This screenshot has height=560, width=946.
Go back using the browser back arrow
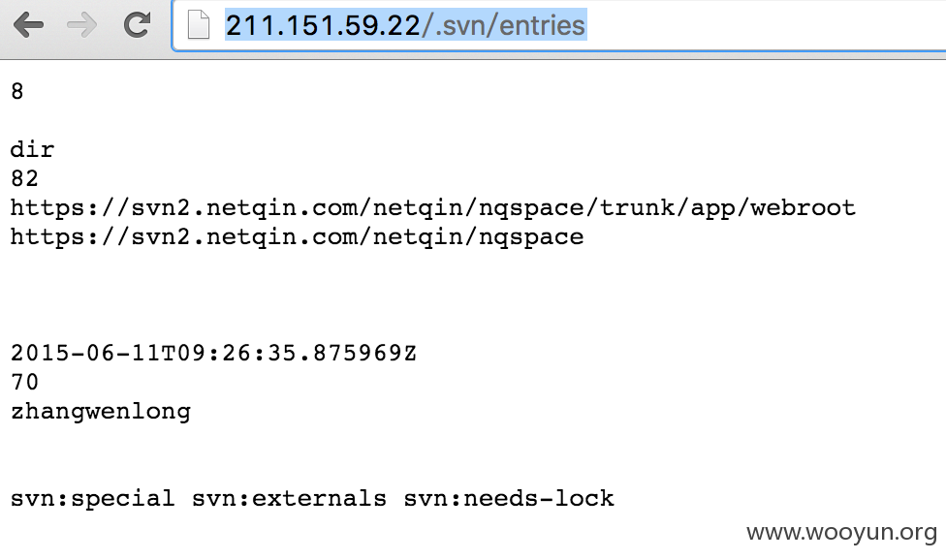click(x=28, y=25)
